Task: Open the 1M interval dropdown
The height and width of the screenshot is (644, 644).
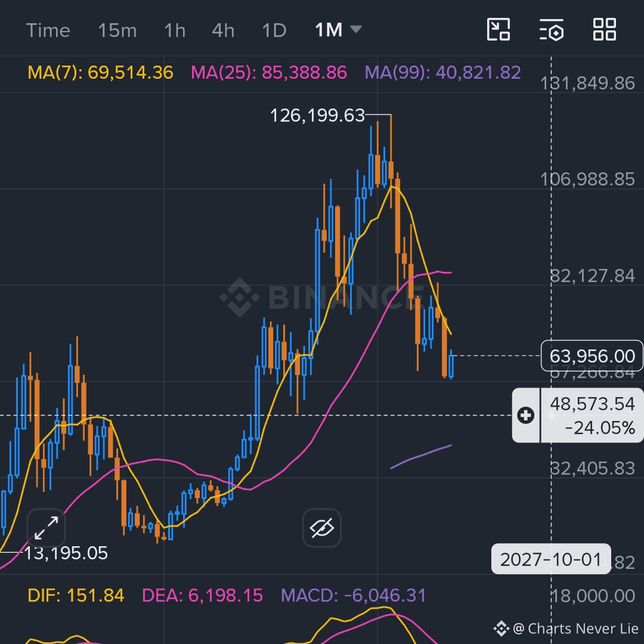Action: [x=338, y=30]
